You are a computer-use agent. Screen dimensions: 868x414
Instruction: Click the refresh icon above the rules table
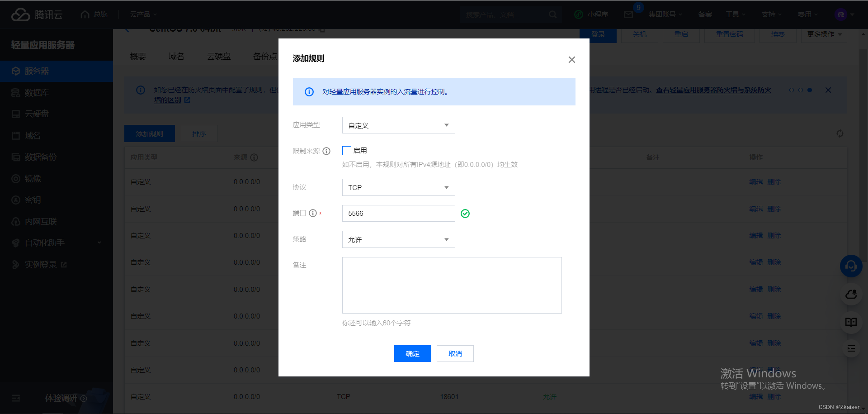click(840, 133)
